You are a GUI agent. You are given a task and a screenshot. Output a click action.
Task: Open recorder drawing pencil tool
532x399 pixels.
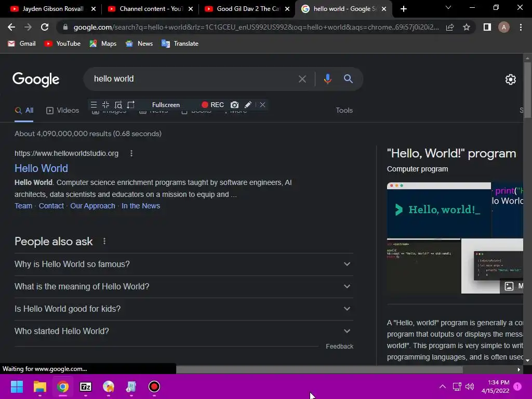point(248,105)
